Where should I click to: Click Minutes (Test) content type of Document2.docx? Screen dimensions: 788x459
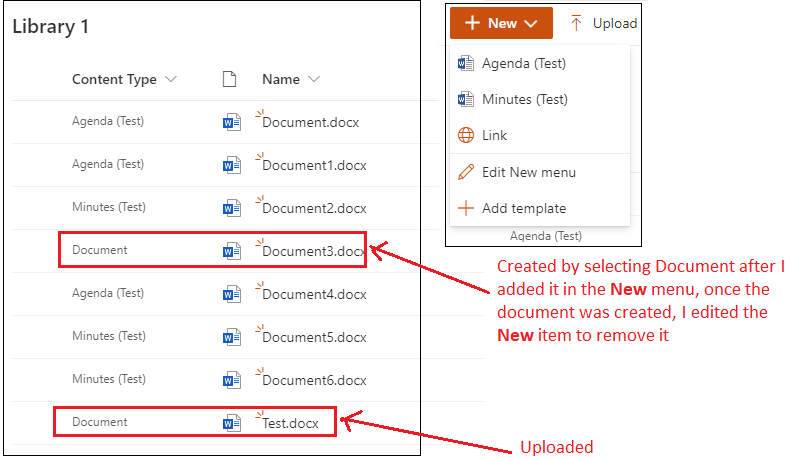[109, 207]
